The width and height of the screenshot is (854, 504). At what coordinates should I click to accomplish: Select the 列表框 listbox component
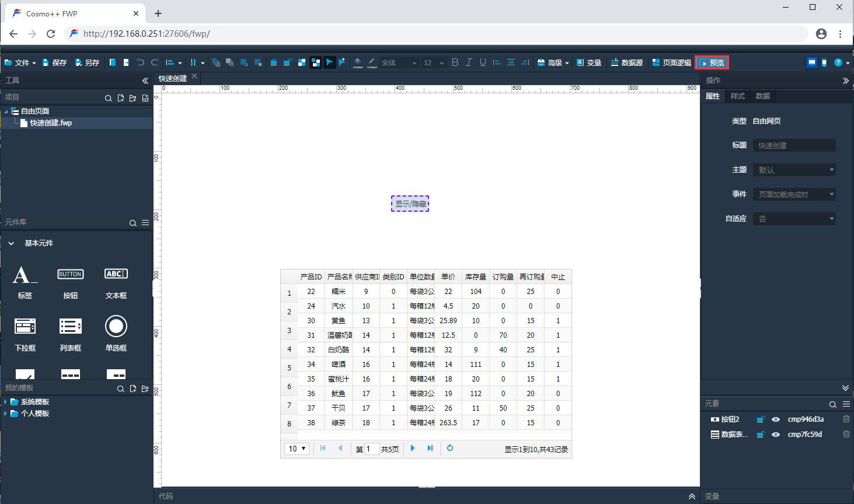(x=71, y=334)
